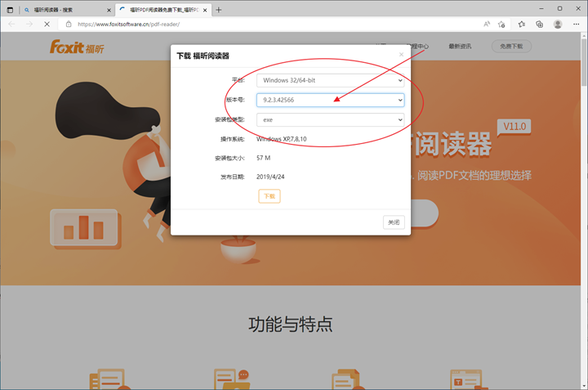Open the browser profile avatar
The width and height of the screenshot is (588, 390).
coord(558,24)
